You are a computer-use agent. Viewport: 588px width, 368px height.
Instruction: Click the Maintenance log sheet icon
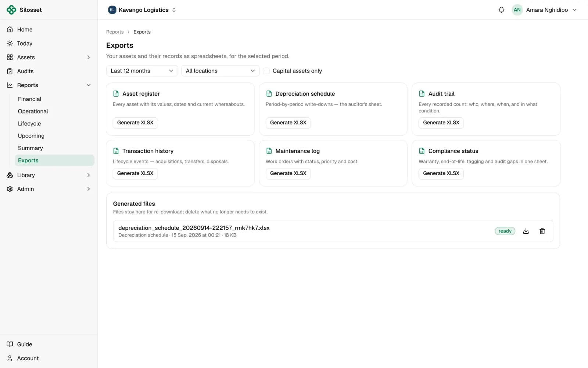point(269,151)
